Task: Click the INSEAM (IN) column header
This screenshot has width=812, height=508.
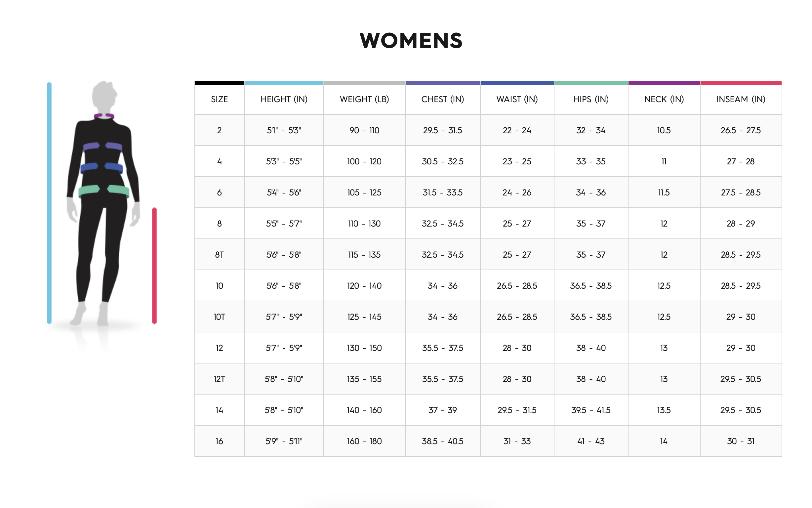Action: coord(741,99)
